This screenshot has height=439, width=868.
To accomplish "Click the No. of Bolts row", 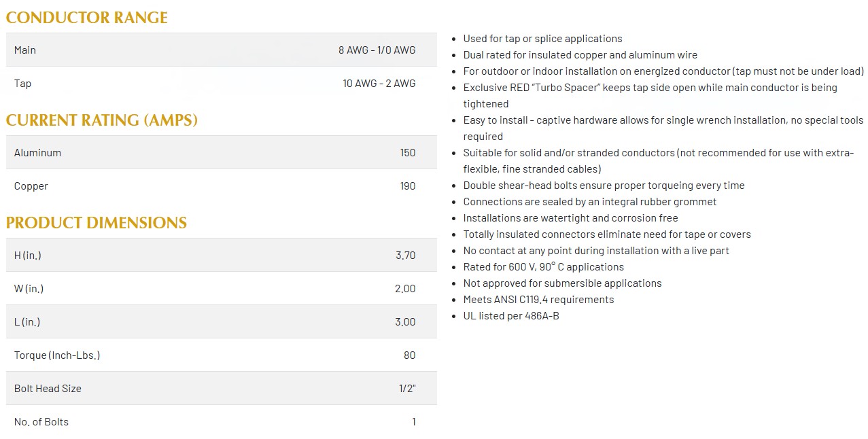I will [222, 421].
